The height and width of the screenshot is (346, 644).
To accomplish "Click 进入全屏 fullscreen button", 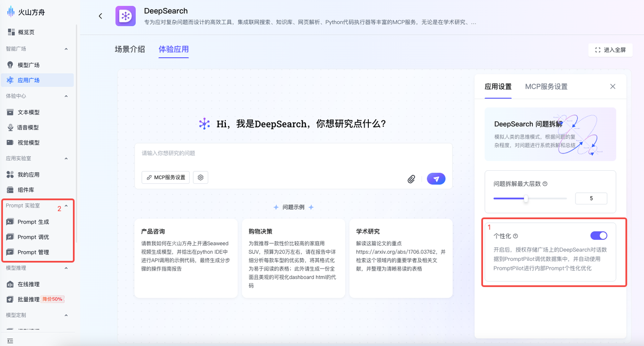I will (610, 50).
